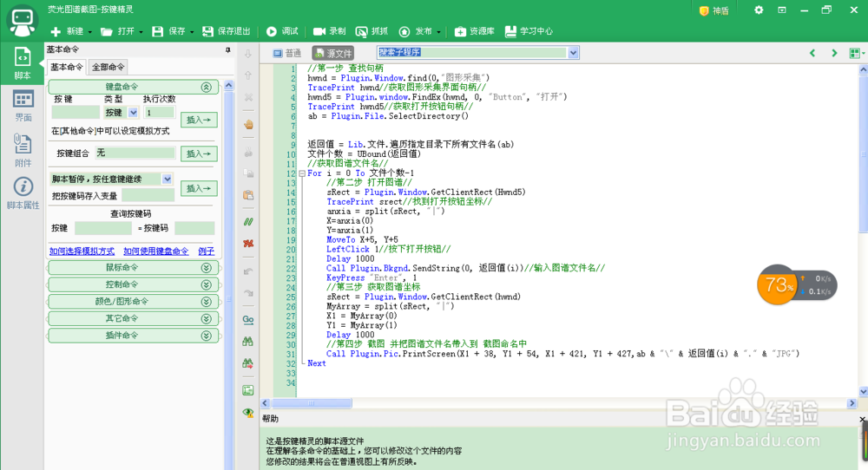Open the 脚本 sidebar panel

pyautogui.click(x=23, y=63)
